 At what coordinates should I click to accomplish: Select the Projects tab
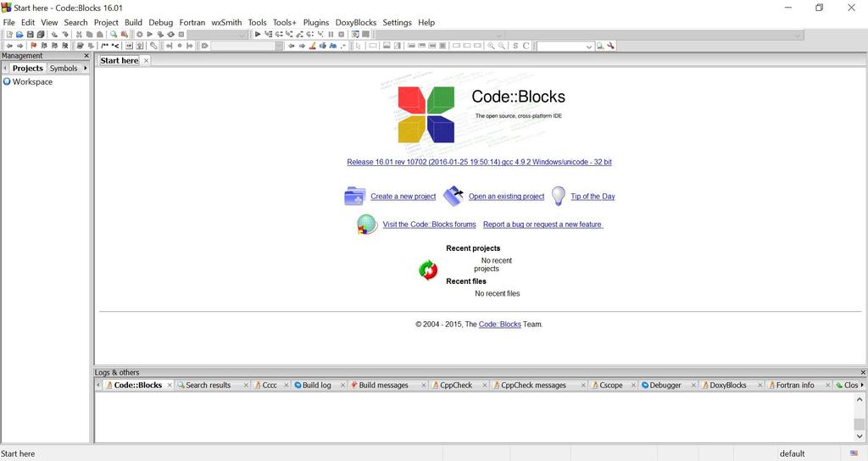28,68
